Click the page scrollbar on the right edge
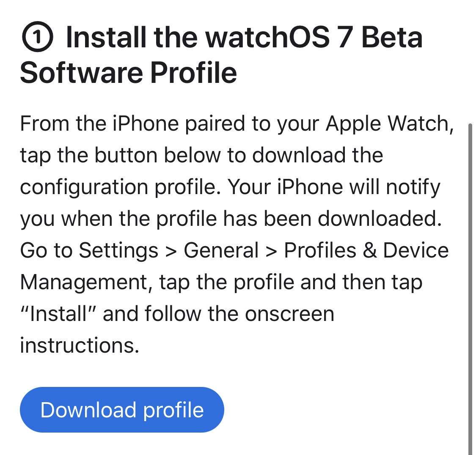 point(470,288)
